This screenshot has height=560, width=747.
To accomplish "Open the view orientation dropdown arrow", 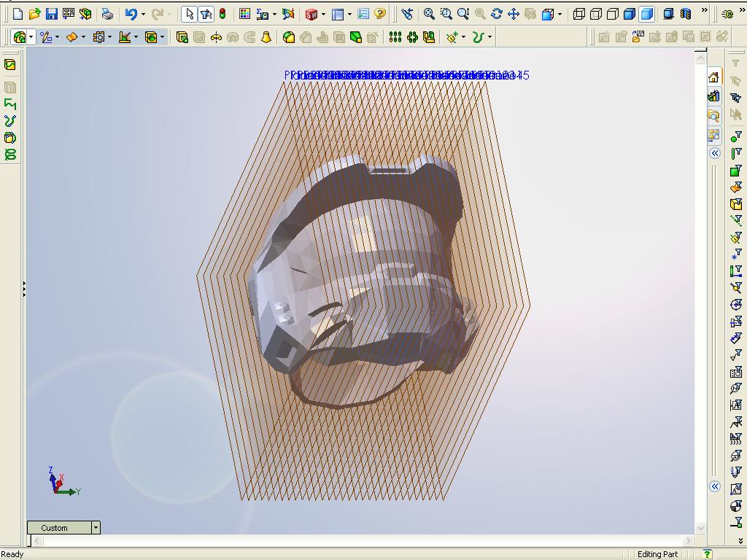I will tap(560, 15).
